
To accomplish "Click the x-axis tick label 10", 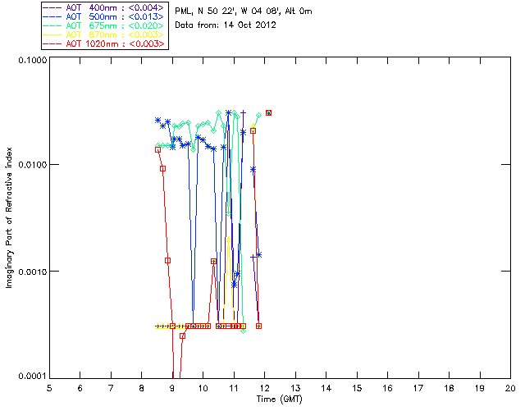I will pos(203,388).
